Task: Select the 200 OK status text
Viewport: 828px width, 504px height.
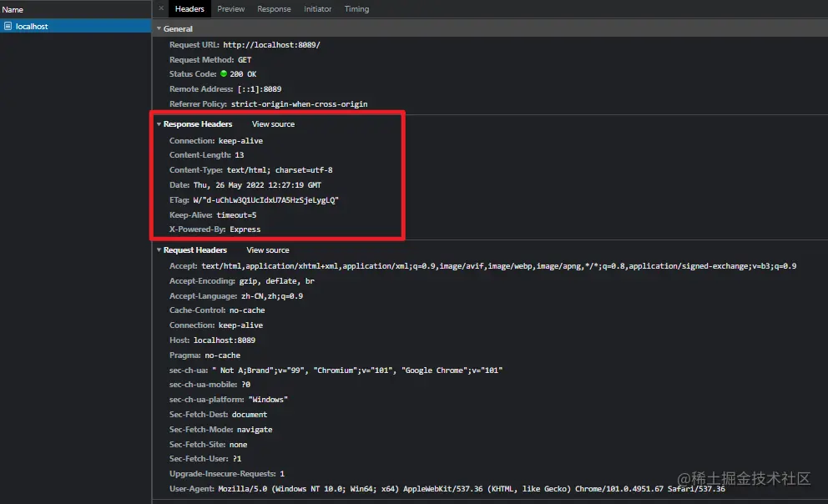Action: coord(243,74)
